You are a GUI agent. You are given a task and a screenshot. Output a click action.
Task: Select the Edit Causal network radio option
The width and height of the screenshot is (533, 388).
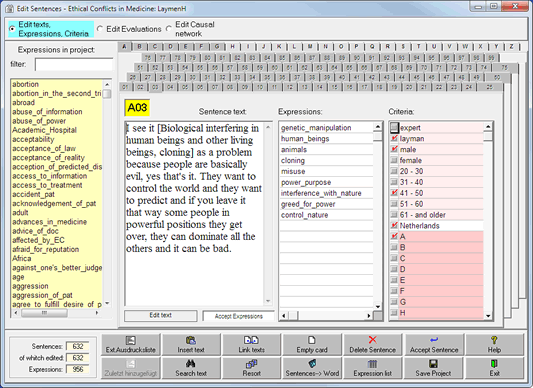tap(169, 29)
